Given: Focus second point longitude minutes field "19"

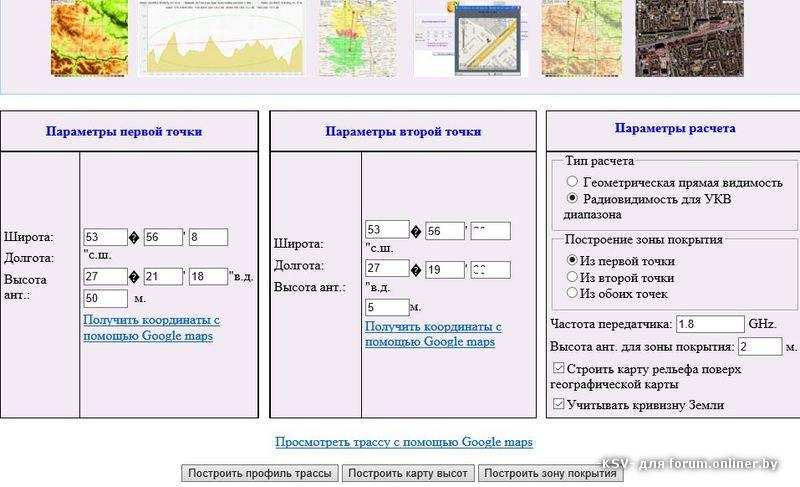Looking at the screenshot, I should (x=445, y=270).
